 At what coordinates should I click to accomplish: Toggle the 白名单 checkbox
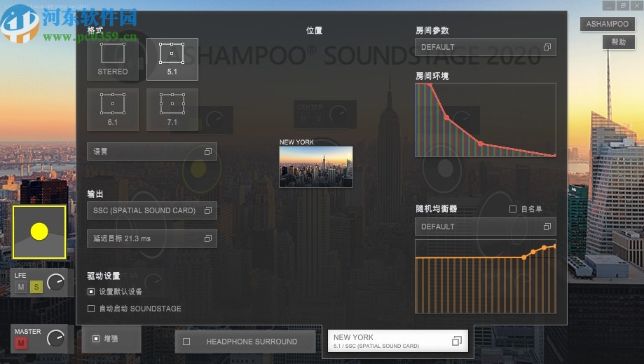pos(513,209)
